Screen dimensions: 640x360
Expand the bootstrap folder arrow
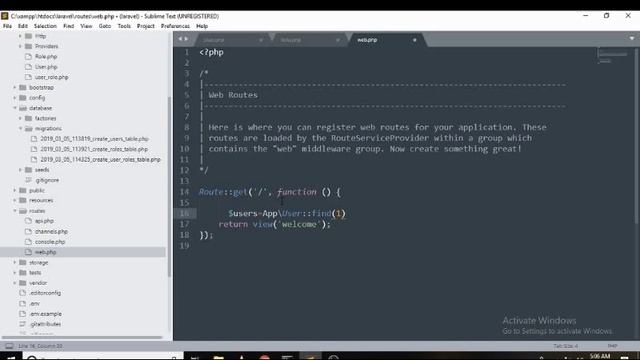15,87
